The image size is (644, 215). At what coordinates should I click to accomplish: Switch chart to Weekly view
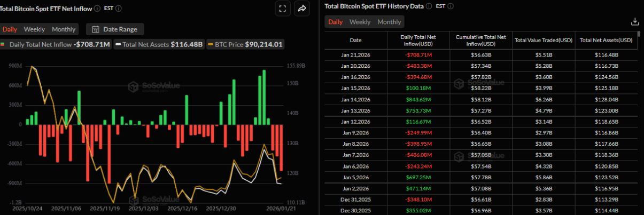pyautogui.click(x=34, y=29)
